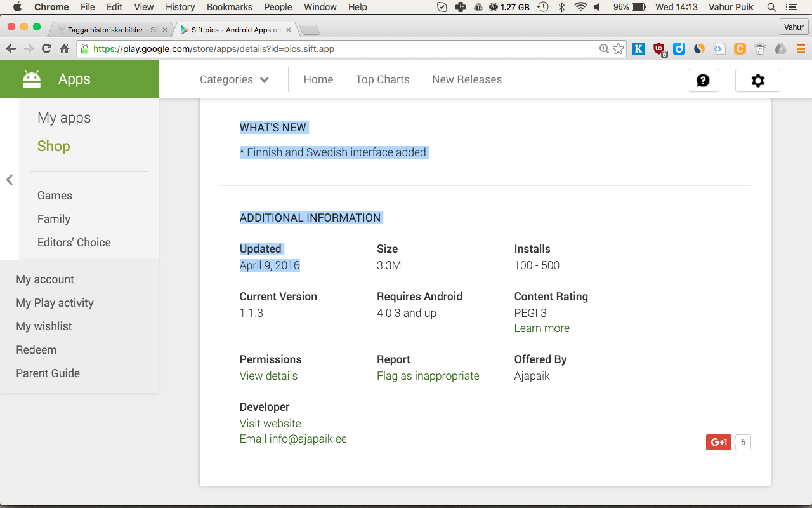Select Shop in the sidebar
This screenshot has height=508, width=812.
point(54,146)
